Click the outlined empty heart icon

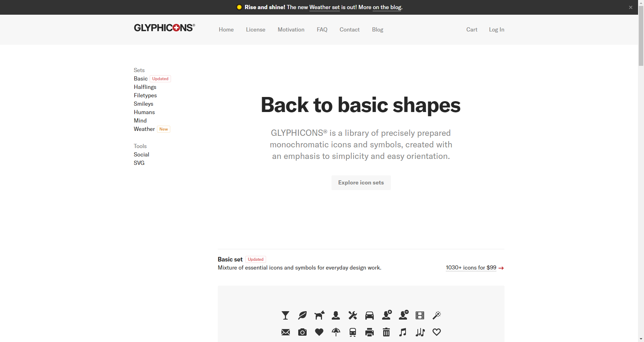pyautogui.click(x=437, y=332)
